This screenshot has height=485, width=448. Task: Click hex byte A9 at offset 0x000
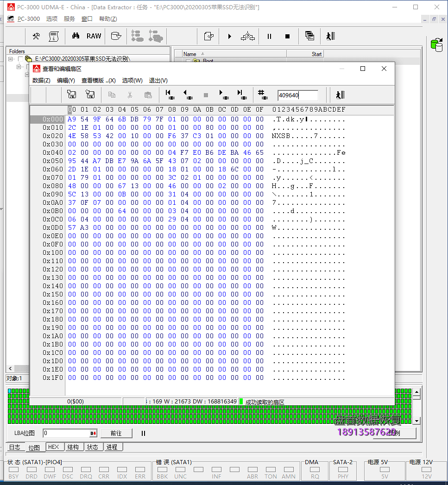coord(72,119)
